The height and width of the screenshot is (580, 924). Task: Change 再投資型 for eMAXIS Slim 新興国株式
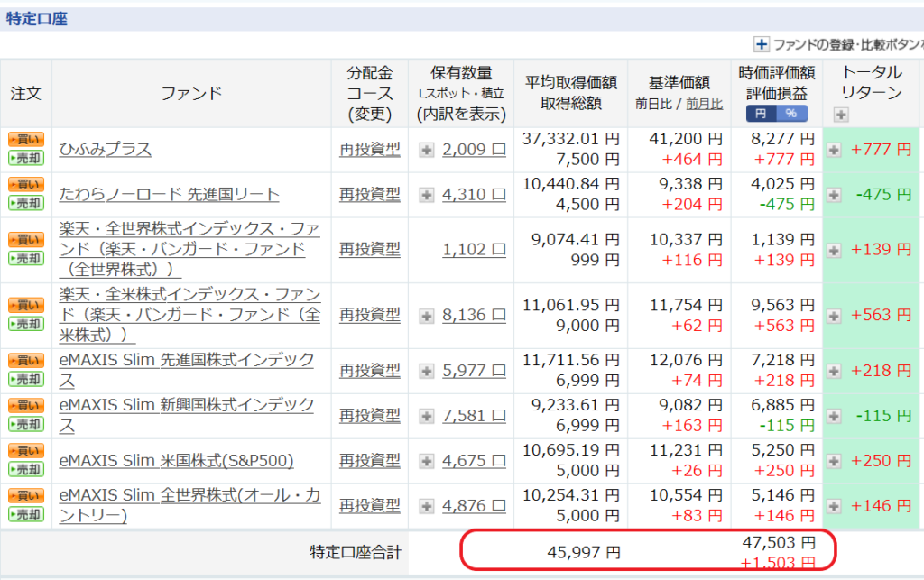pyautogui.click(x=369, y=415)
